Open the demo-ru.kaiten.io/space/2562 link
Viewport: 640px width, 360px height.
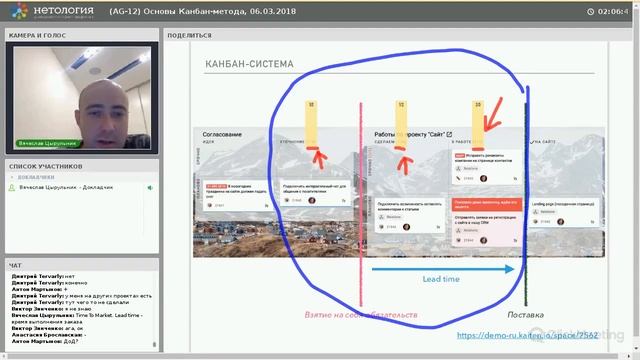527,335
